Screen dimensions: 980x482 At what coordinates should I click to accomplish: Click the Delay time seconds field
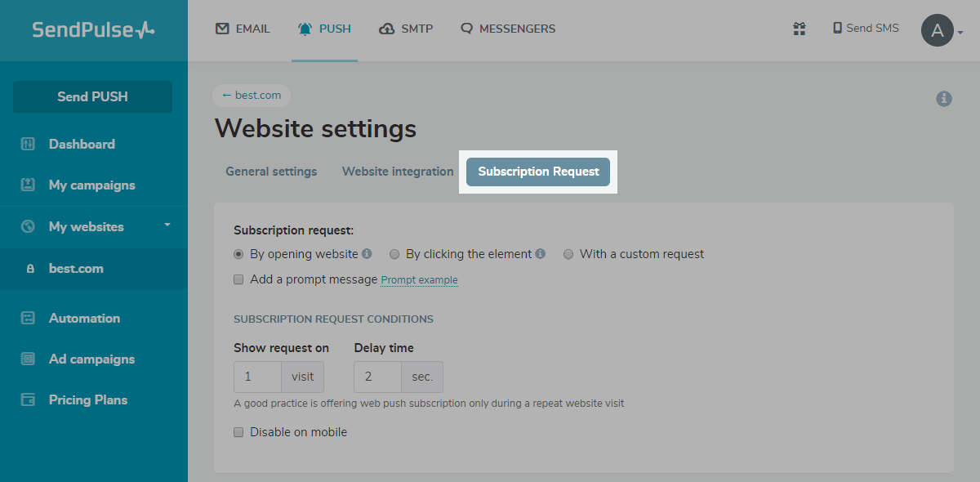tap(378, 377)
